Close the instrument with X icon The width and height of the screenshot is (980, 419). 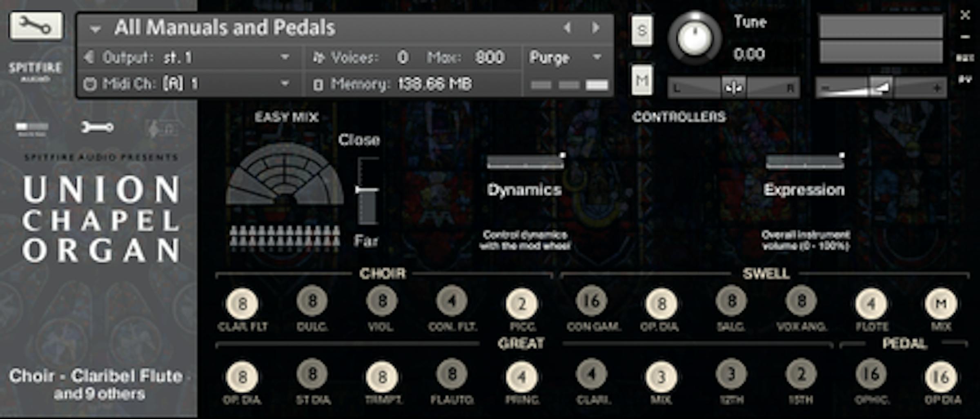965,15
